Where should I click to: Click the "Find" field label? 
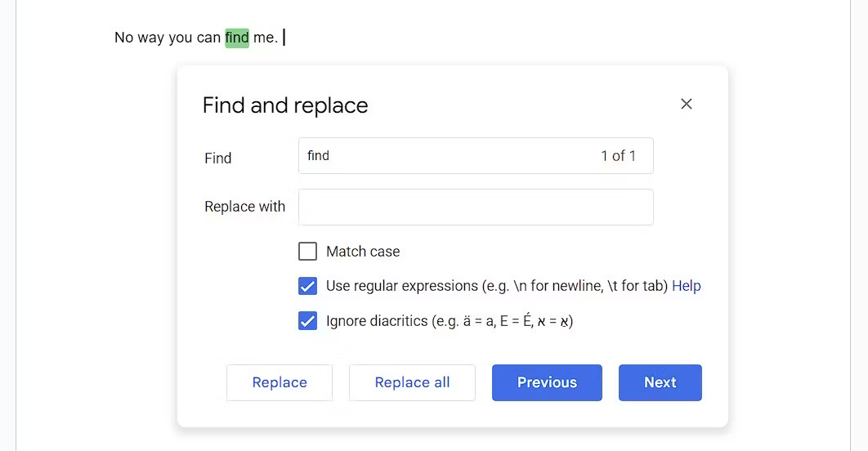pos(218,159)
